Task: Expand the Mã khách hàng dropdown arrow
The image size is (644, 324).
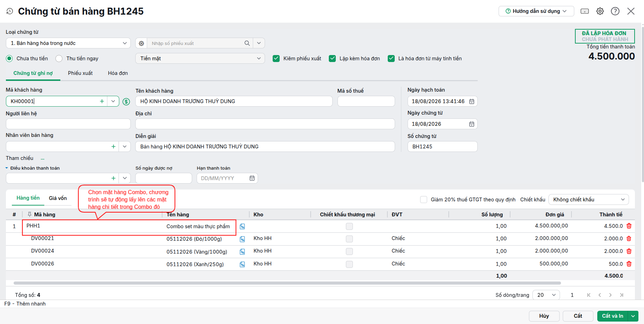Action: (113, 101)
